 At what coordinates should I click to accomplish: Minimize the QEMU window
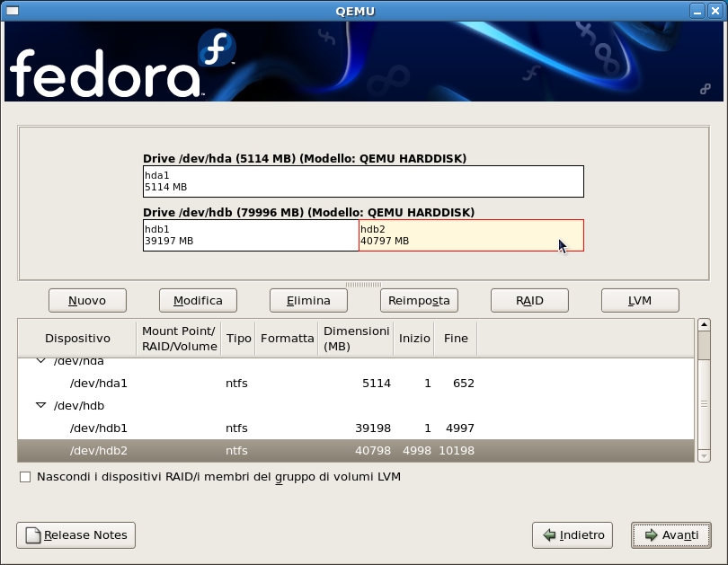click(697, 11)
